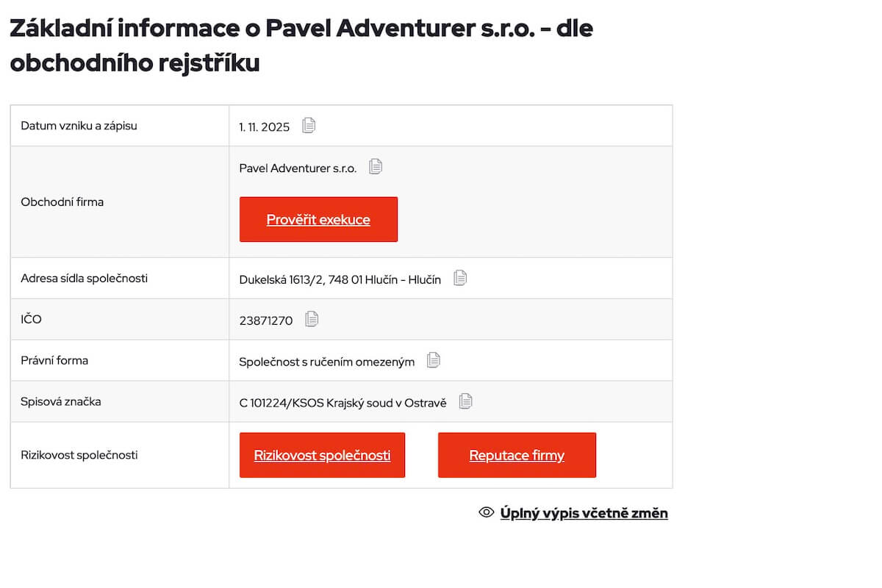Open the red Rizikovost společnosti button
Screen dimensions: 882x588
[x=322, y=455]
